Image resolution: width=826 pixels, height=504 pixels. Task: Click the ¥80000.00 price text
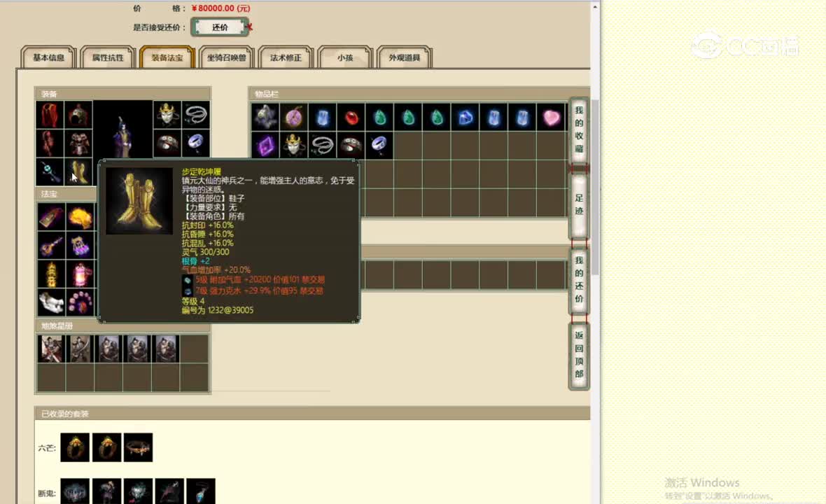220,8
